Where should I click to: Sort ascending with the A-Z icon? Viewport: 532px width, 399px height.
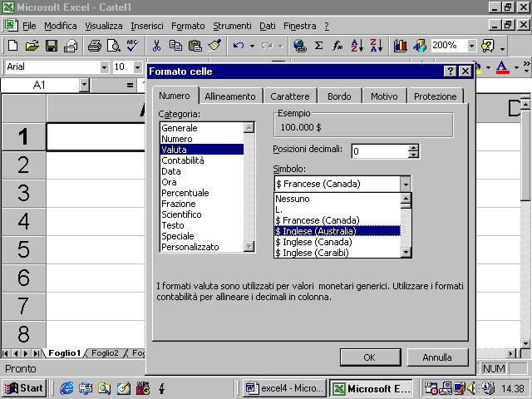pos(357,46)
